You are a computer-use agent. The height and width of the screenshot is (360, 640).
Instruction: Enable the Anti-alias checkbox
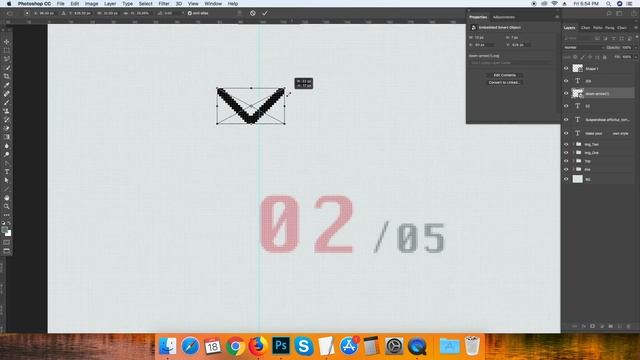click(x=190, y=13)
